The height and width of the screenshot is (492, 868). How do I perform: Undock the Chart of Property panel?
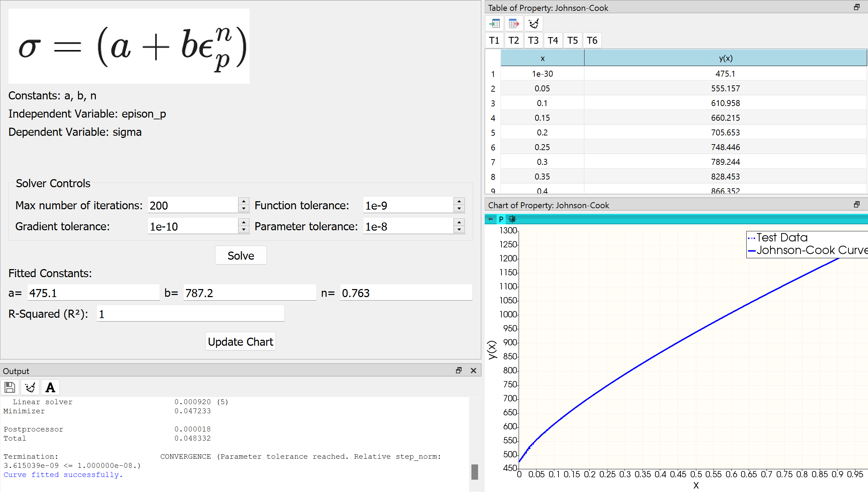[858, 204]
